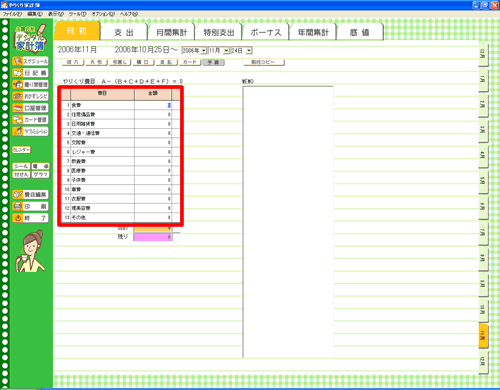Select the 収入 income section button
The image size is (500, 390).
point(73,62)
